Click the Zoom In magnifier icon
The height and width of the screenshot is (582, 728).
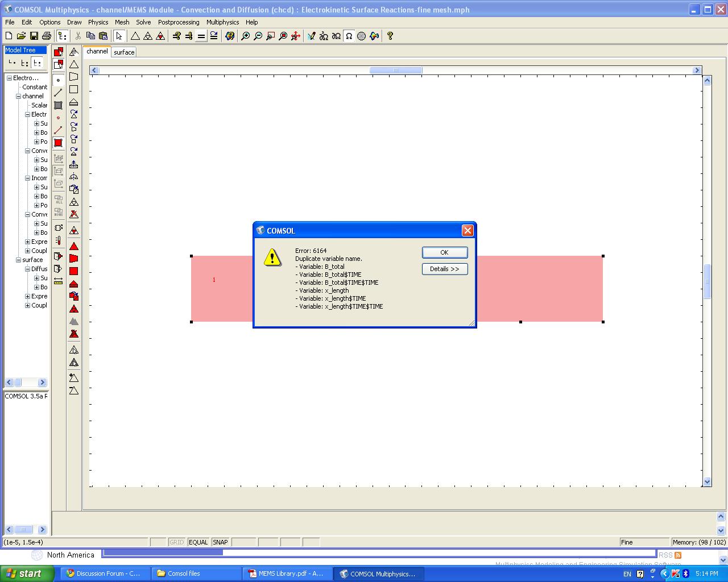[245, 36]
